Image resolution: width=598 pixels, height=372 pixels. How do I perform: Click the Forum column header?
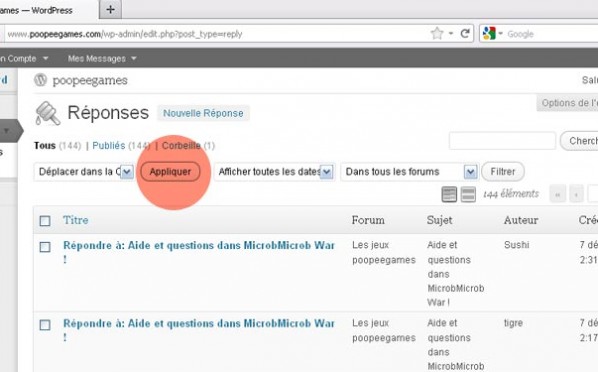pyautogui.click(x=368, y=220)
